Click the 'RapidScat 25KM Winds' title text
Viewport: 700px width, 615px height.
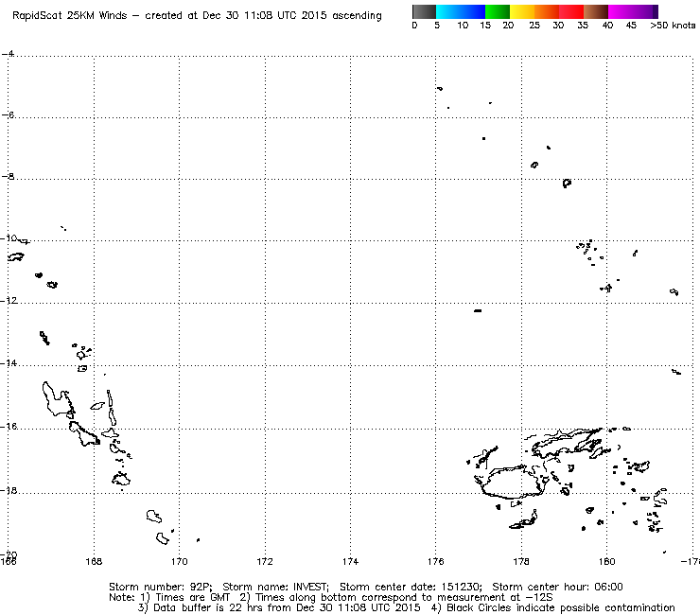pyautogui.click(x=70, y=16)
